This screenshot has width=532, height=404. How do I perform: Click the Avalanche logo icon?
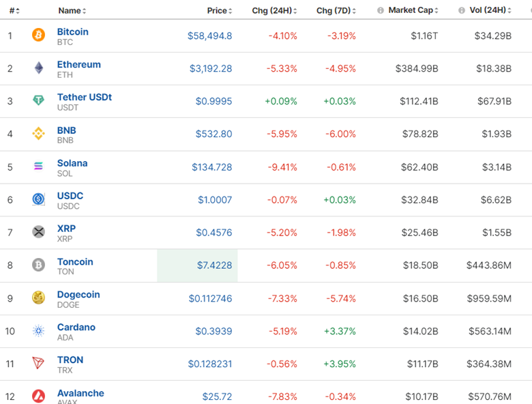click(38, 396)
